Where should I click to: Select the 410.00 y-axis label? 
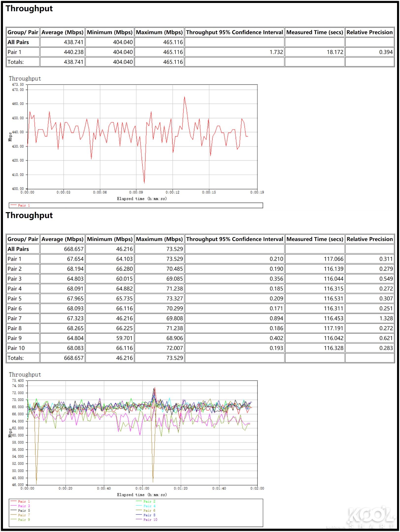(x=18, y=175)
